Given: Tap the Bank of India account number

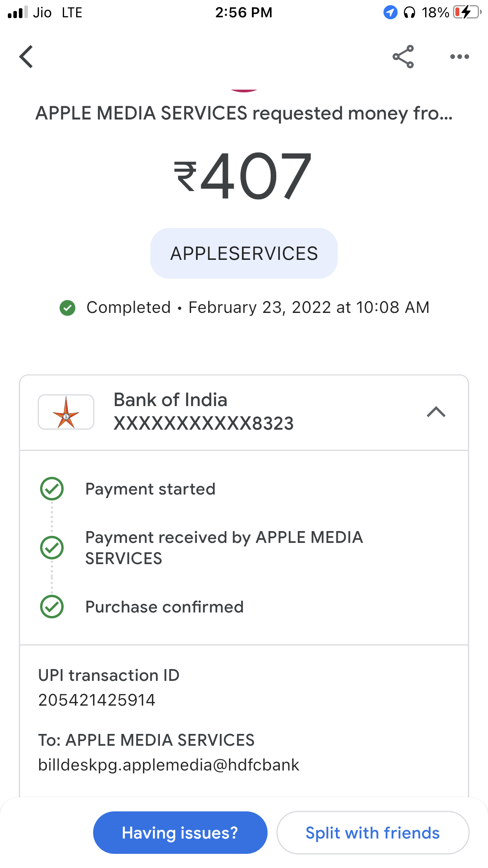Looking at the screenshot, I should click(204, 424).
